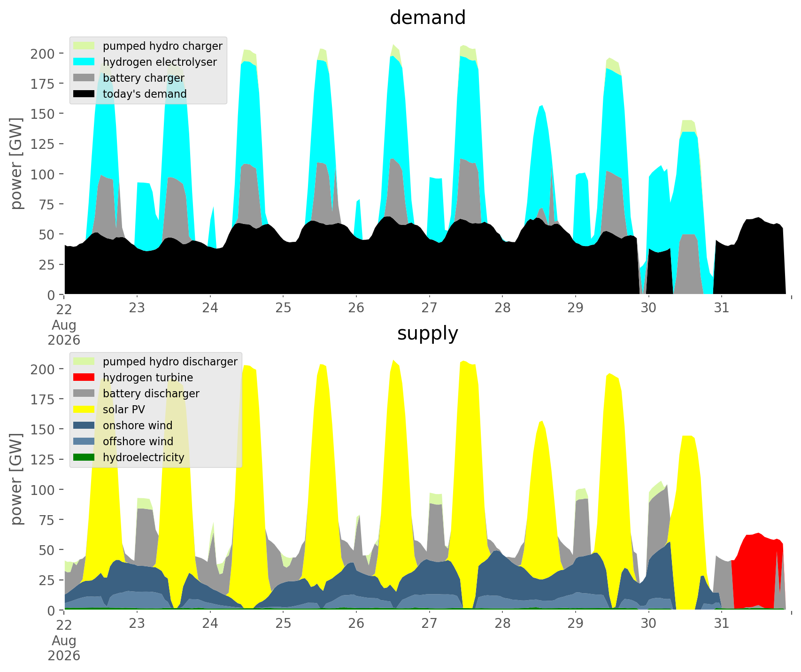Click the black today's demand legend swatch
The height and width of the screenshot is (672, 801).
84,94
